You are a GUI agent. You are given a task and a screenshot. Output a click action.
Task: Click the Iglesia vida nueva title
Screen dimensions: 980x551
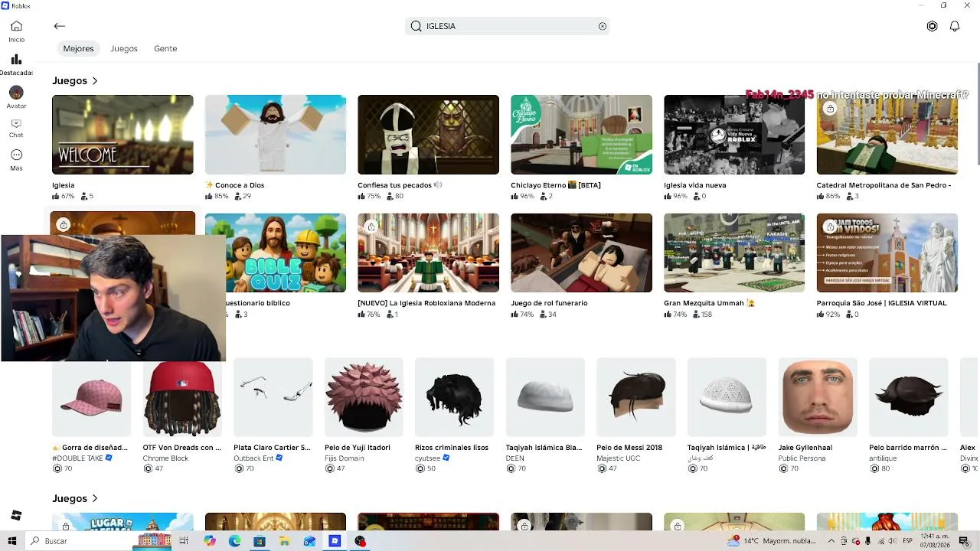tap(695, 185)
